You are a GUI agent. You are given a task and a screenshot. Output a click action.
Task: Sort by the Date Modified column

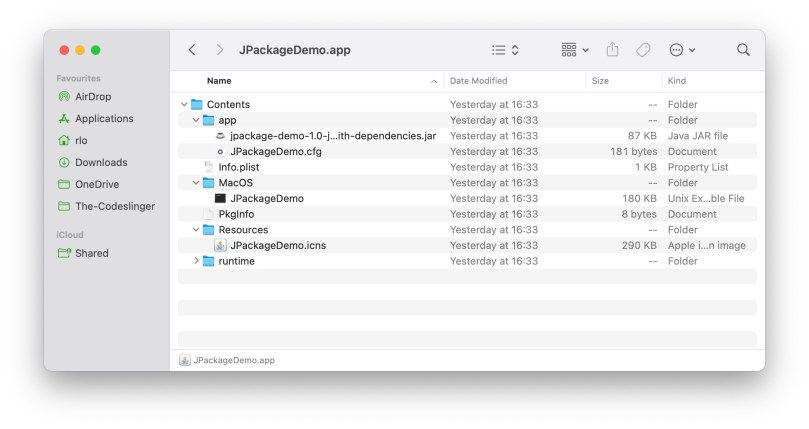point(479,81)
